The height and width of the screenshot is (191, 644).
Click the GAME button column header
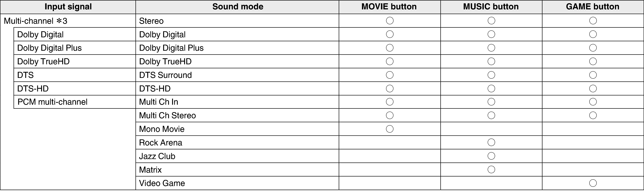pos(593,7)
